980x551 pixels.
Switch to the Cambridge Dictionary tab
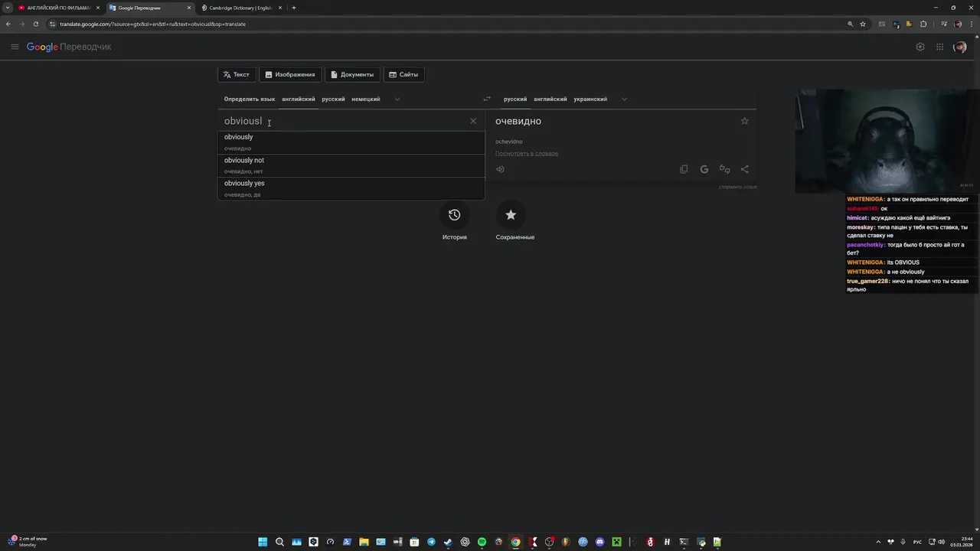pos(240,8)
